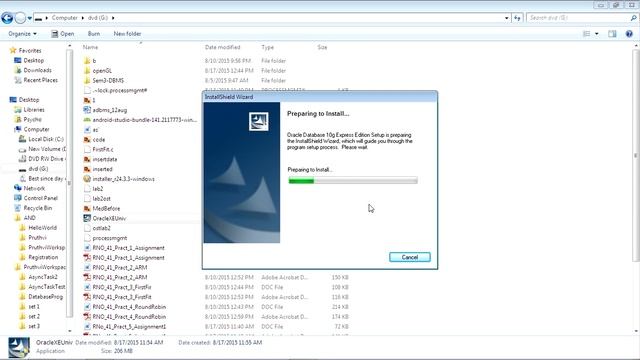Change your view with the view icon
Image resolution: width=640 pixels, height=360 pixels.
tap(587, 34)
